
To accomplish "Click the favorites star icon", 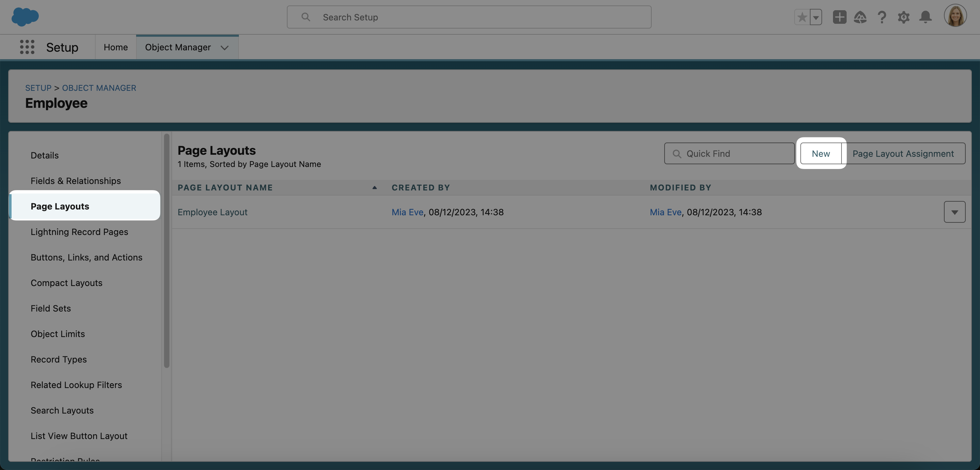I will [802, 17].
